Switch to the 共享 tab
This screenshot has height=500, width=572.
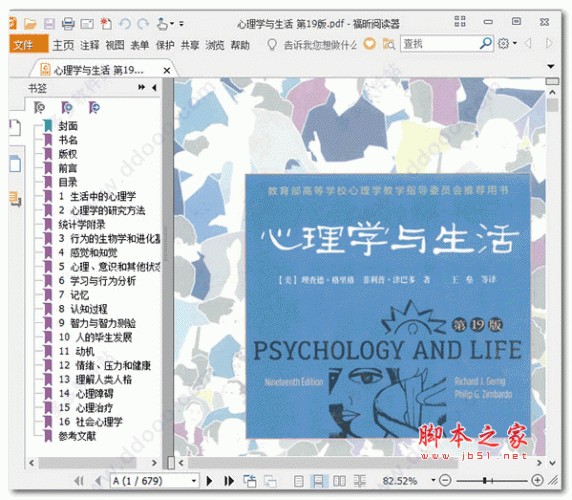tap(190, 45)
